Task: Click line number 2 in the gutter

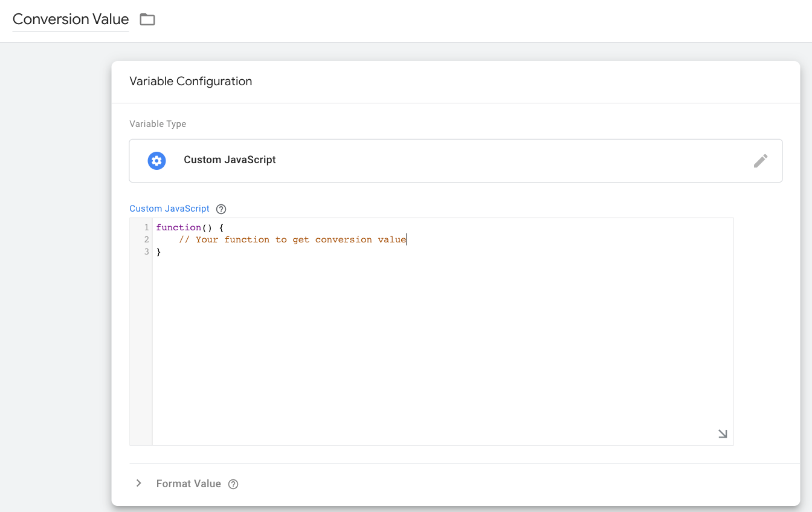Action: click(x=146, y=239)
